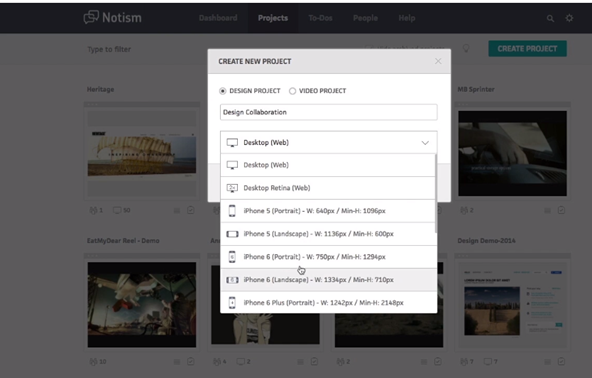Image resolution: width=592 pixels, height=378 pixels.
Task: Click the Desktop Retina 2x monitor icon
Action: [232, 188]
